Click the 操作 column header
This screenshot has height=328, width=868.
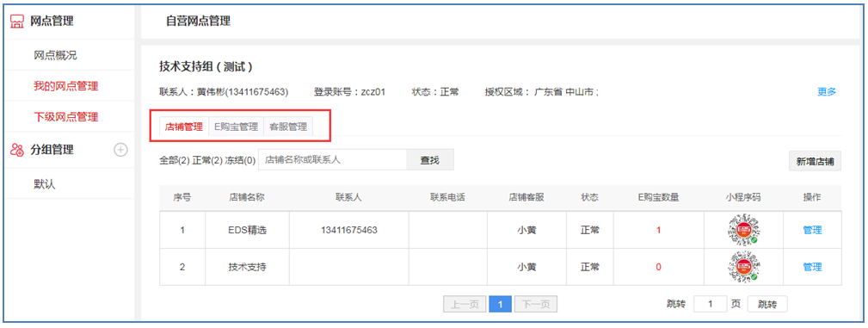[x=812, y=198]
